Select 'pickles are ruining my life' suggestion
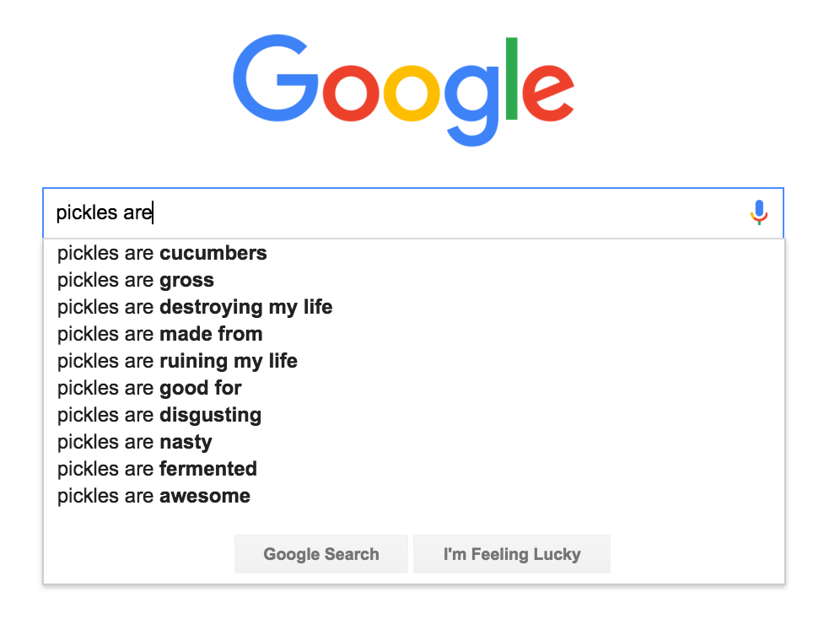Viewport: 840px width, 624px height. point(177,361)
